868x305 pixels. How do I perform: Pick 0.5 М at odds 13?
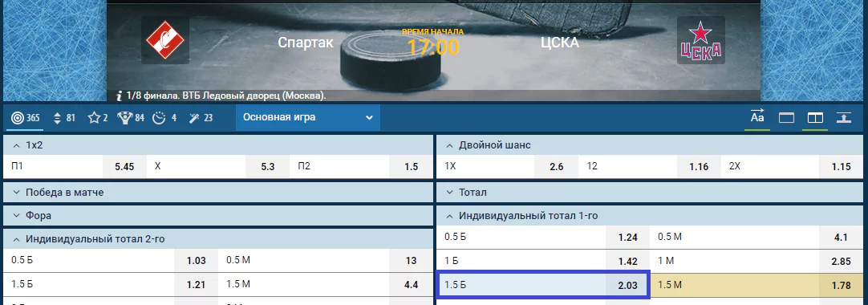(x=326, y=260)
